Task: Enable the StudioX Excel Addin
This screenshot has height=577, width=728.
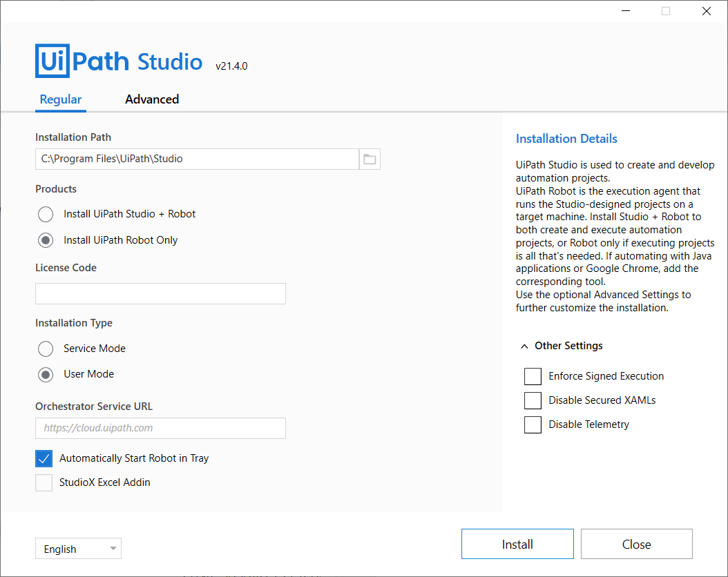Action: pyautogui.click(x=44, y=482)
